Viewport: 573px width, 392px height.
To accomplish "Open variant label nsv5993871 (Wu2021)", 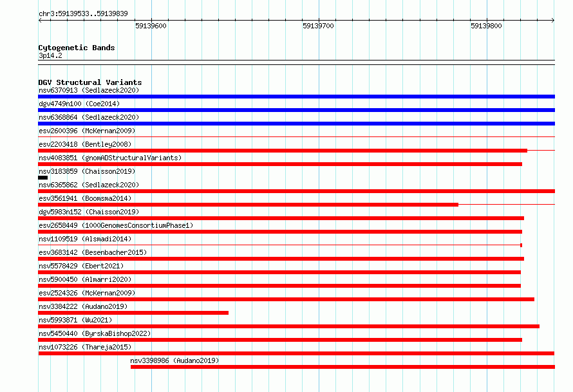I will pyautogui.click(x=75, y=320).
